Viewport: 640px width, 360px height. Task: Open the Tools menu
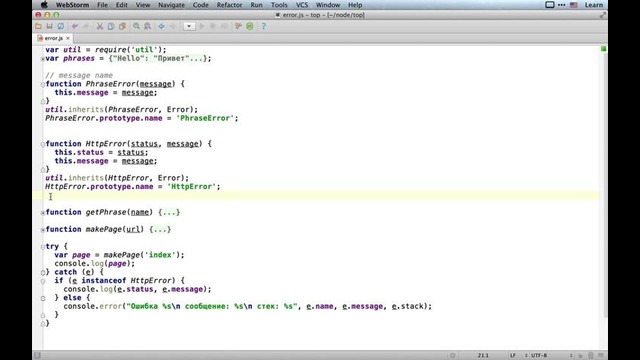[x=279, y=5]
